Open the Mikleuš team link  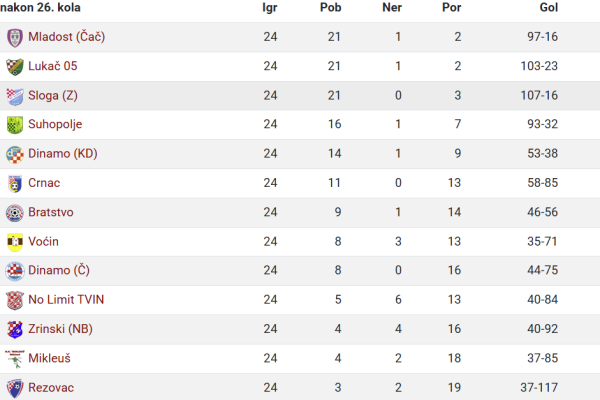(x=49, y=358)
